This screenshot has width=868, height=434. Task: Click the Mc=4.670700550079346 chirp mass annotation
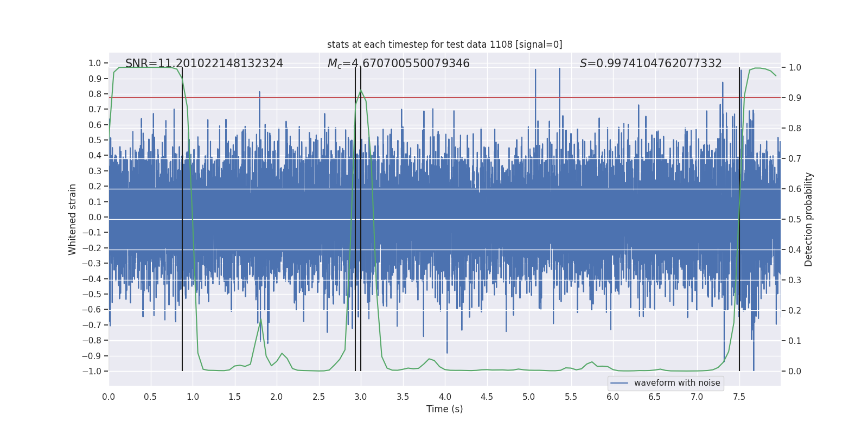pos(399,63)
